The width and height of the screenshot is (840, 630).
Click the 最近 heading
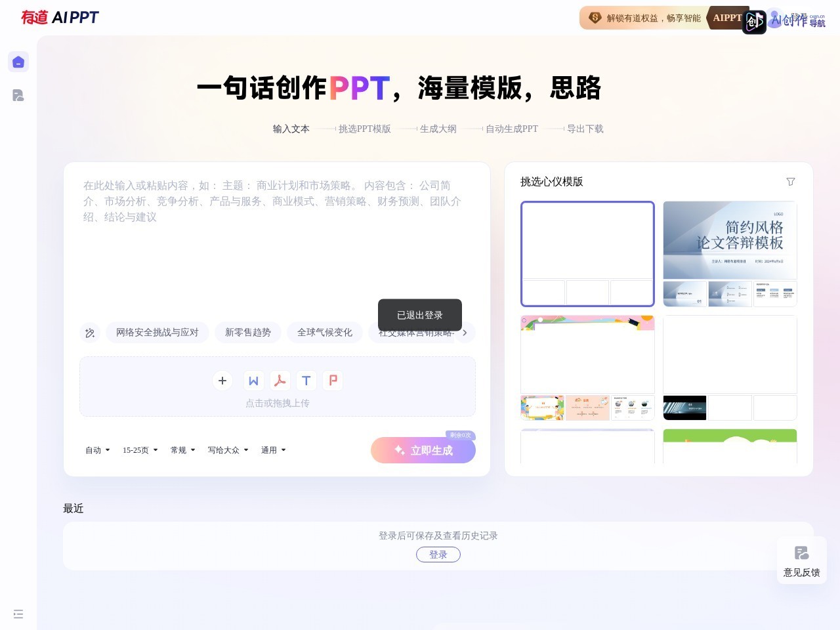73,509
